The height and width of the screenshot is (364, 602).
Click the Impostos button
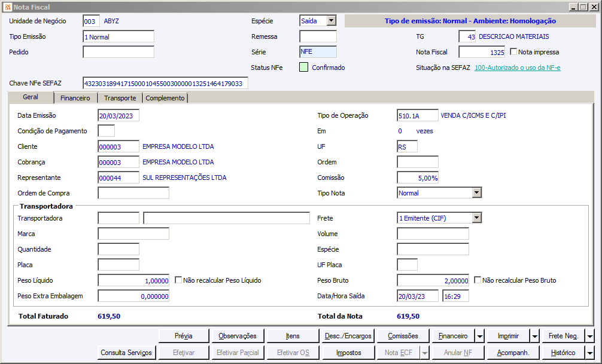pos(348,353)
